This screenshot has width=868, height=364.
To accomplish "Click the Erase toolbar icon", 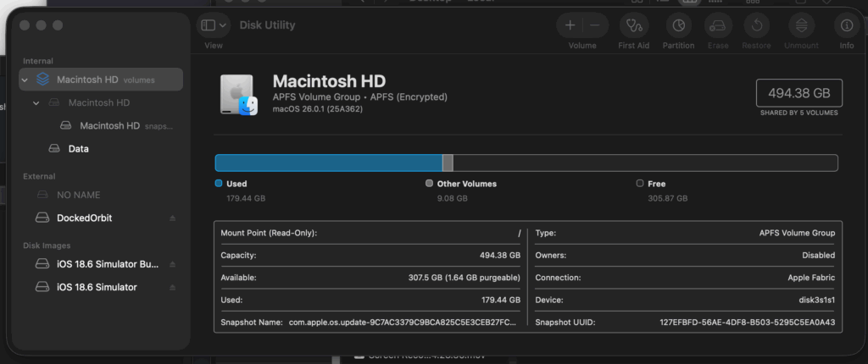I will [x=718, y=25].
